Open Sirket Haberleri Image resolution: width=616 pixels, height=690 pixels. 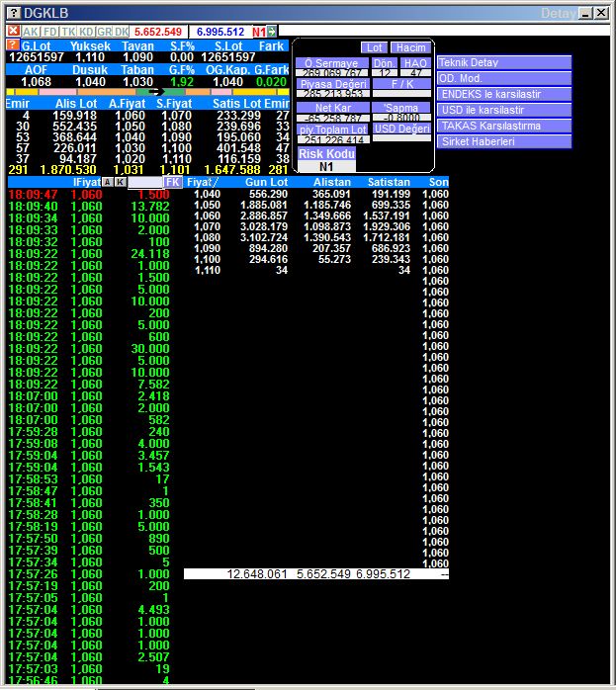pos(504,141)
